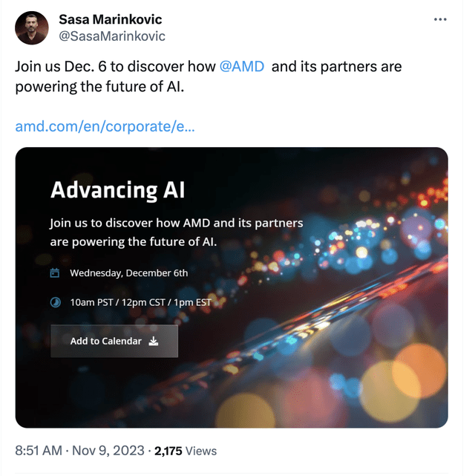Open the @SasaMarinkovic handle link
This screenshot has height=476, width=475.
111,36
